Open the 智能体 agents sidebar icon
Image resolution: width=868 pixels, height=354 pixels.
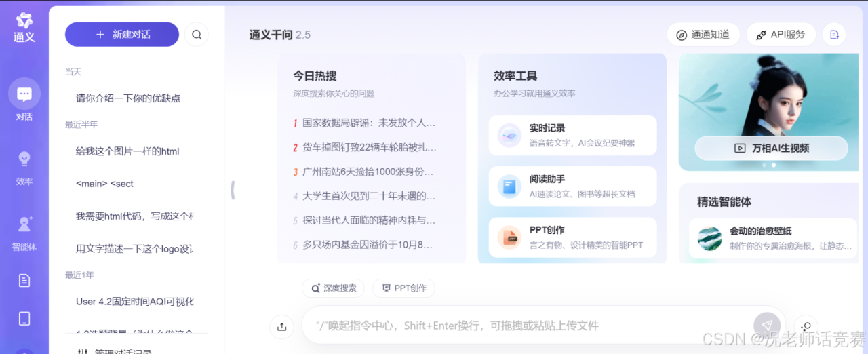pos(24,225)
